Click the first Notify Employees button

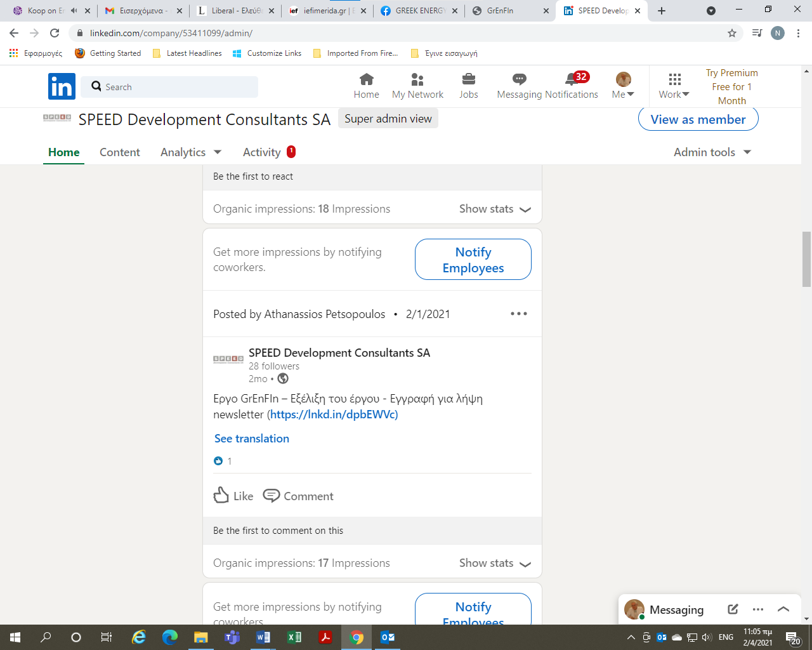click(x=473, y=260)
